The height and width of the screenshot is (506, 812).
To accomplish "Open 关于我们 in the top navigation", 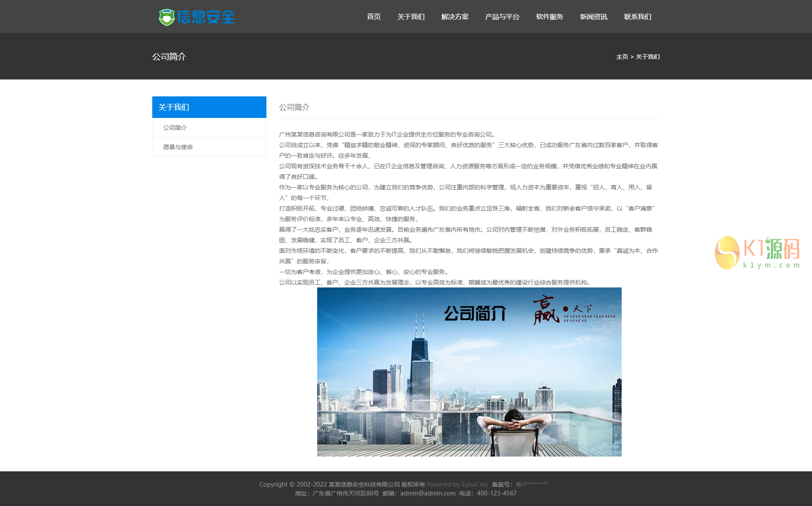I will (411, 17).
